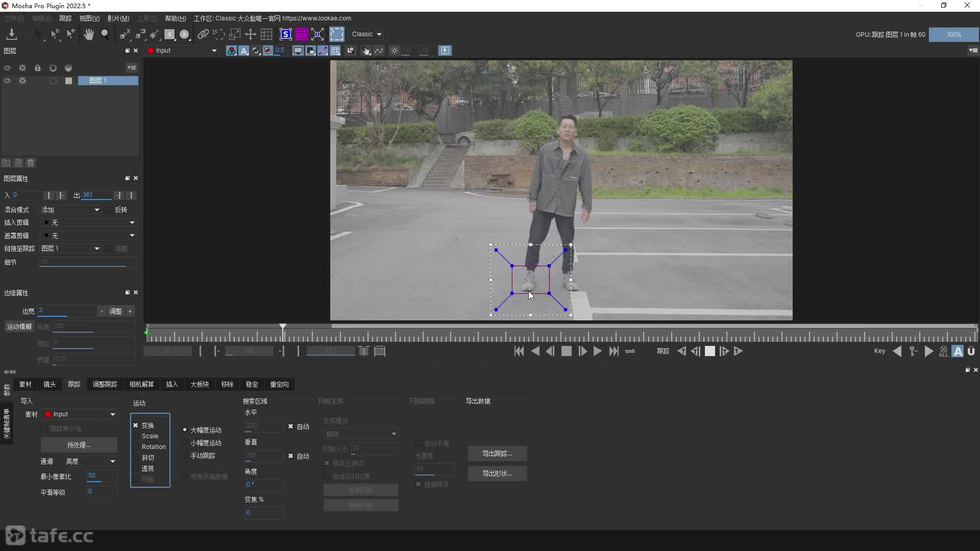Enable the 透视 perspective checkbox
Image resolution: width=980 pixels, height=551 pixels.
pos(136,468)
